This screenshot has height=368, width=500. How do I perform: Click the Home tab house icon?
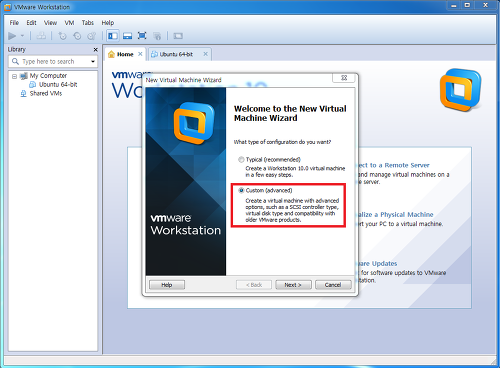[x=111, y=54]
